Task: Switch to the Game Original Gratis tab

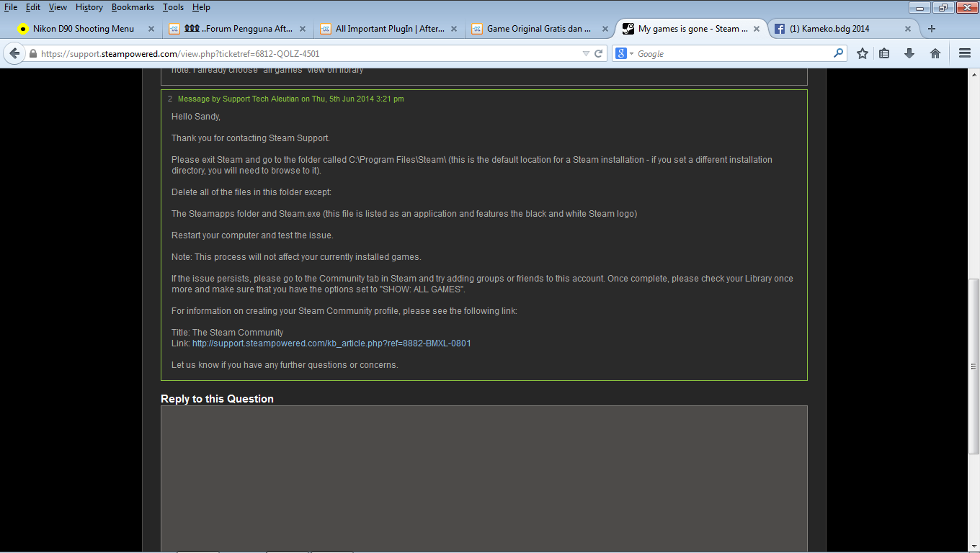Action: tap(539, 29)
